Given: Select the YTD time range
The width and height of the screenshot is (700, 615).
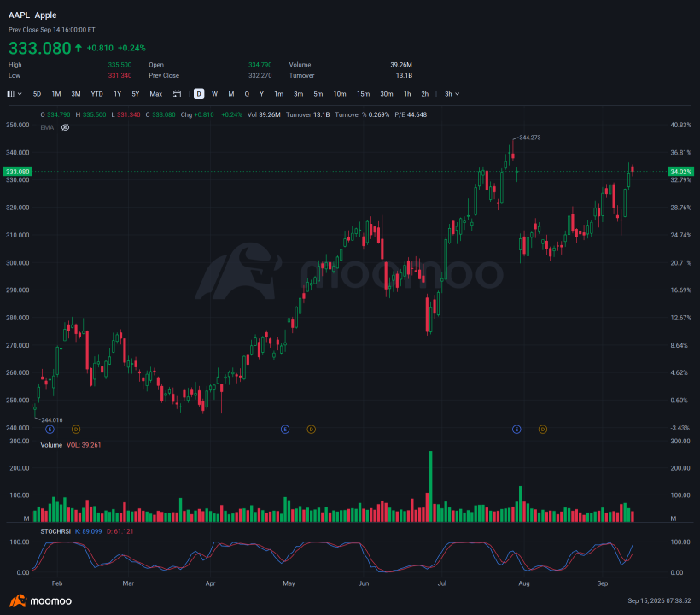Looking at the screenshot, I should click(x=96, y=94).
